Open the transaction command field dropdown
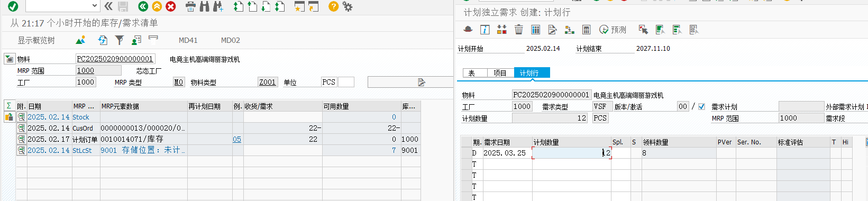 pyautogui.click(x=94, y=6)
